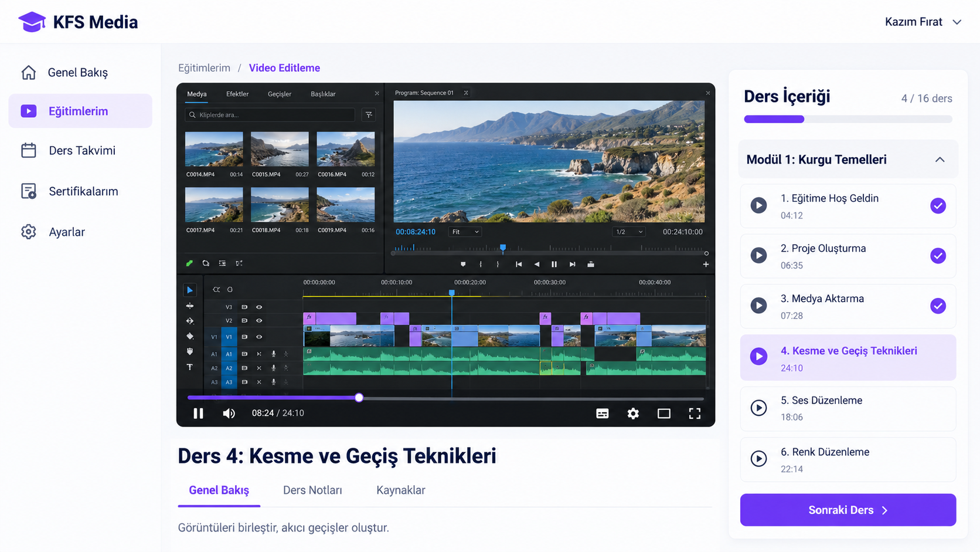The width and height of the screenshot is (980, 552).
Task: Toggle visibility eye of track V1
Action: point(259,337)
